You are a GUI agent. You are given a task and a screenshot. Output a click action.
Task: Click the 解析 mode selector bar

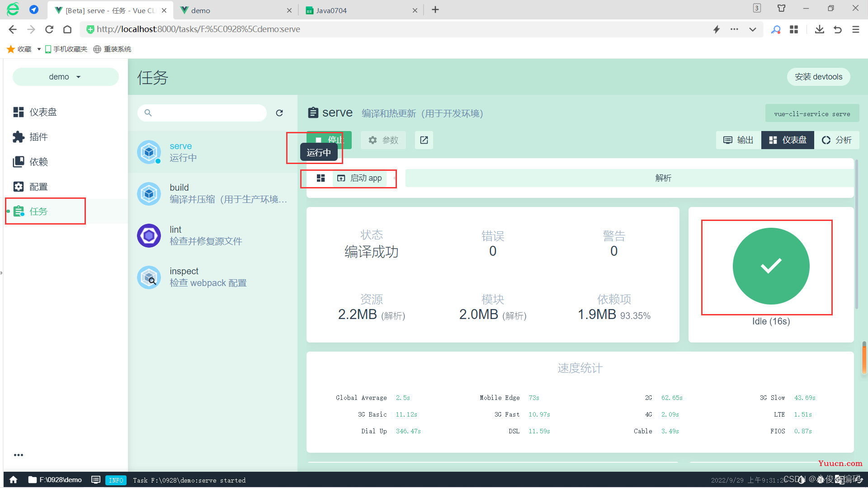coord(629,178)
